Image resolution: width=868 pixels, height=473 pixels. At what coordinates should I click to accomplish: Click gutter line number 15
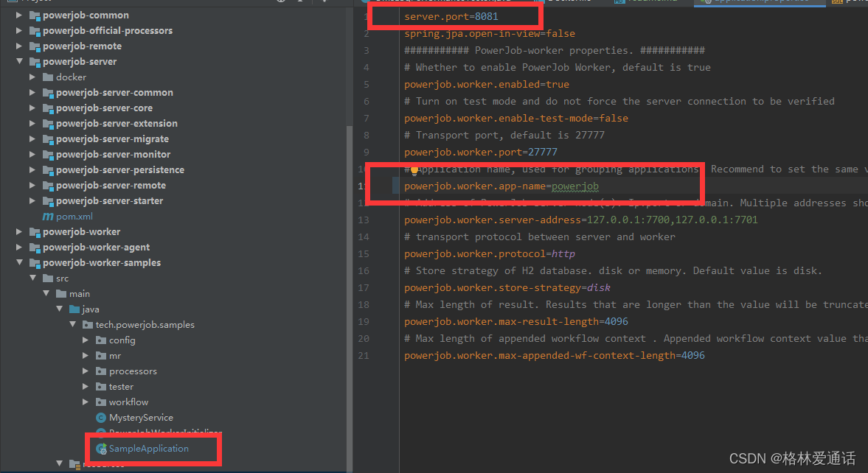pyautogui.click(x=364, y=254)
